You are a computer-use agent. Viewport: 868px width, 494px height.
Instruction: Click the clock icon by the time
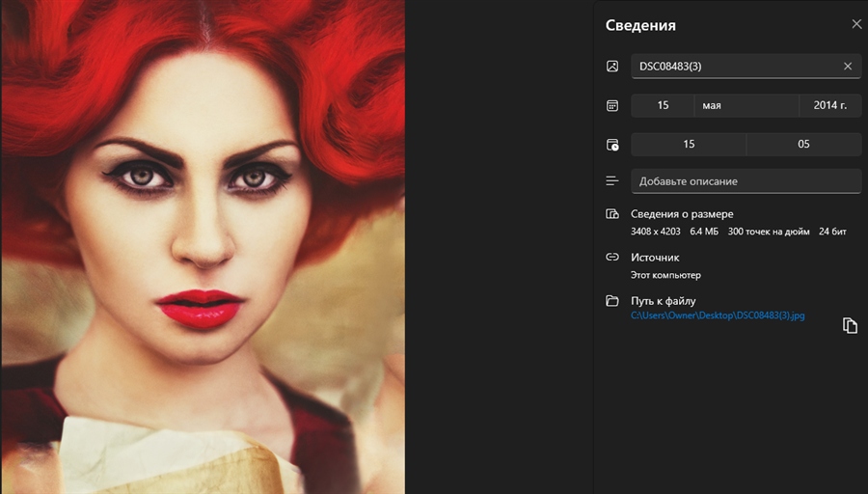611,145
